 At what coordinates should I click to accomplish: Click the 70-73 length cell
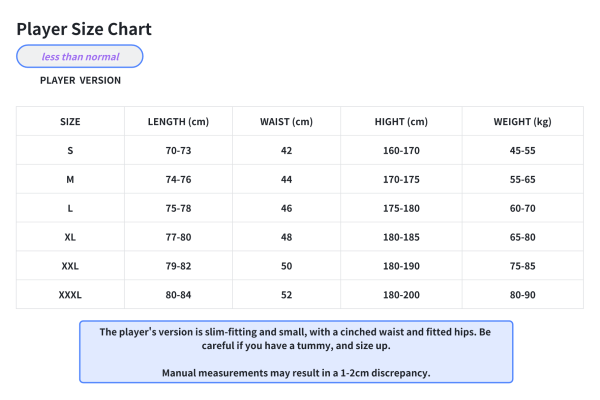pyautogui.click(x=178, y=150)
